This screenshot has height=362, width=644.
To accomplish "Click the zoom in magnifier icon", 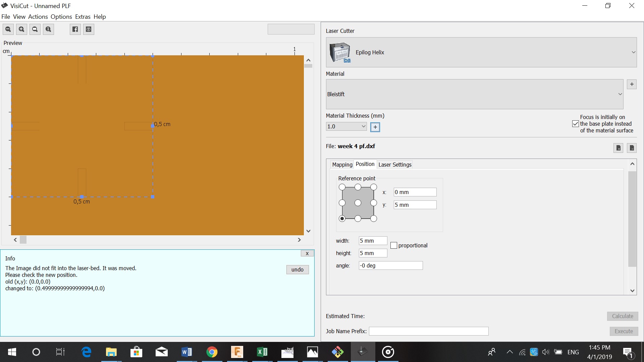I will [21, 29].
